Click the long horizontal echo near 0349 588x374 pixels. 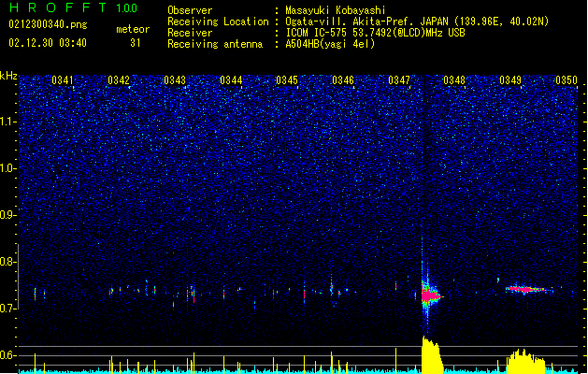527,289
